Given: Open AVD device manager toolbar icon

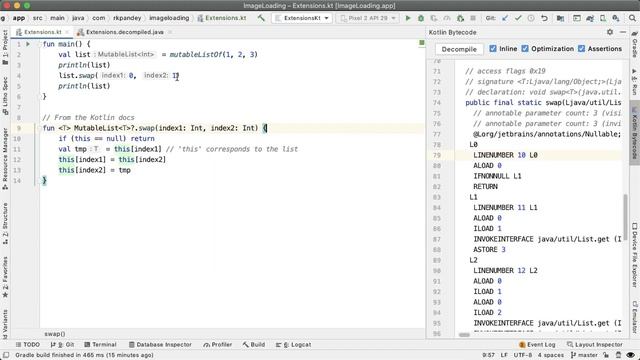Looking at the screenshot, I should point(603,18).
